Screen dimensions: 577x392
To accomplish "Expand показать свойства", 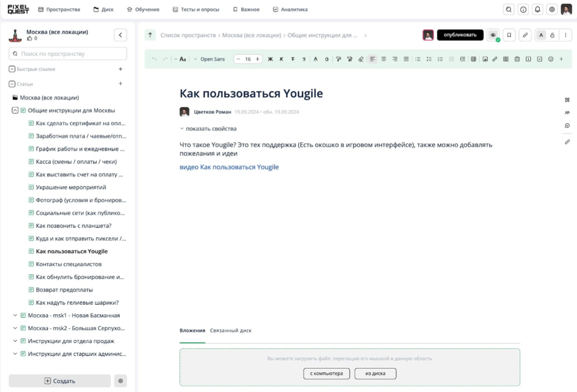I will point(208,129).
